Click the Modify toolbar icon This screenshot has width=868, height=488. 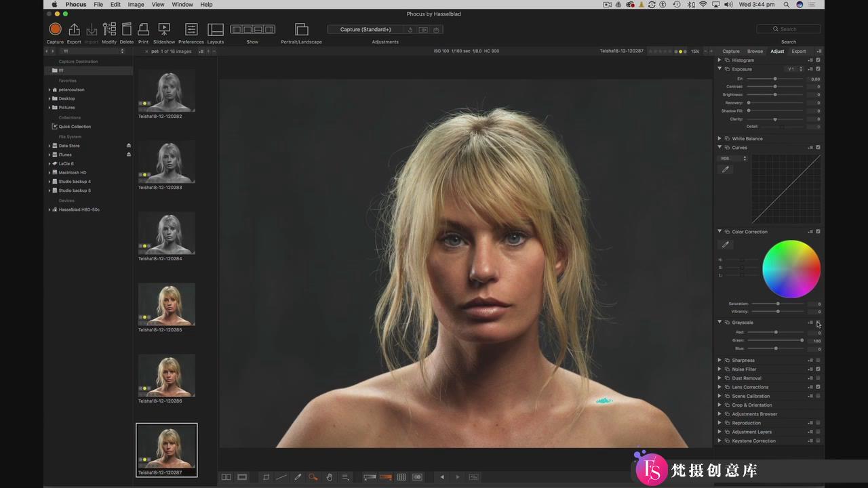109,29
